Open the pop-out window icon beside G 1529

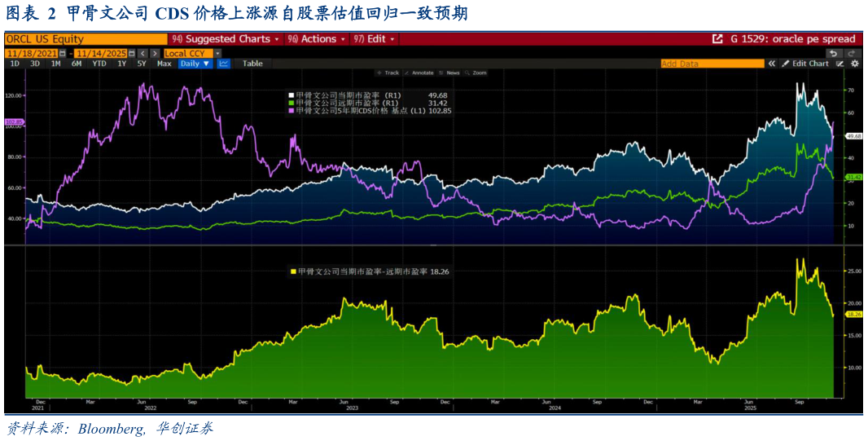pyautogui.click(x=717, y=39)
